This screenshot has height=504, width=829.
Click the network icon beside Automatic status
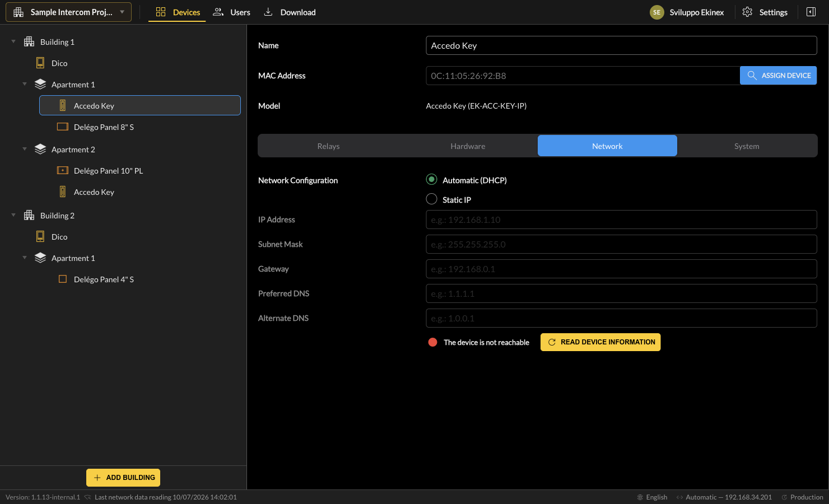[679, 497]
